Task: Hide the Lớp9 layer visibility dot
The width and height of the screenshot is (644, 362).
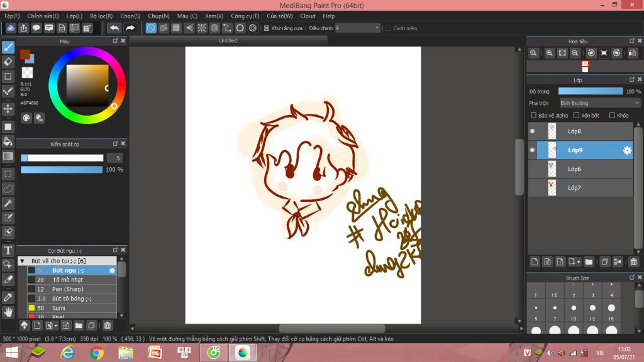Action: tap(532, 150)
